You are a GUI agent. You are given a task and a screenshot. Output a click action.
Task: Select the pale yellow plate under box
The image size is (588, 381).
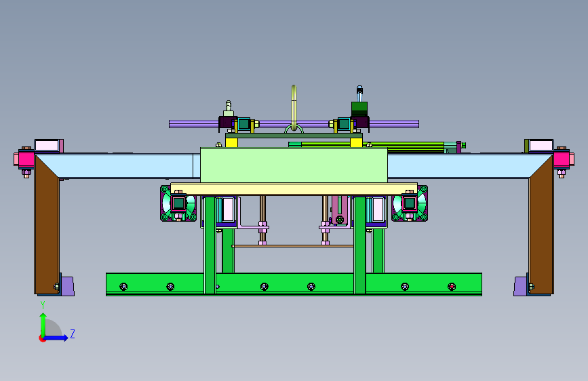click(294, 189)
